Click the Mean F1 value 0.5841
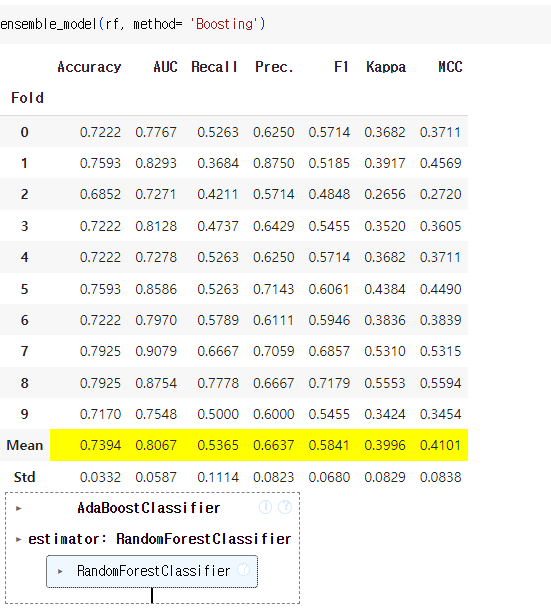 click(329, 445)
